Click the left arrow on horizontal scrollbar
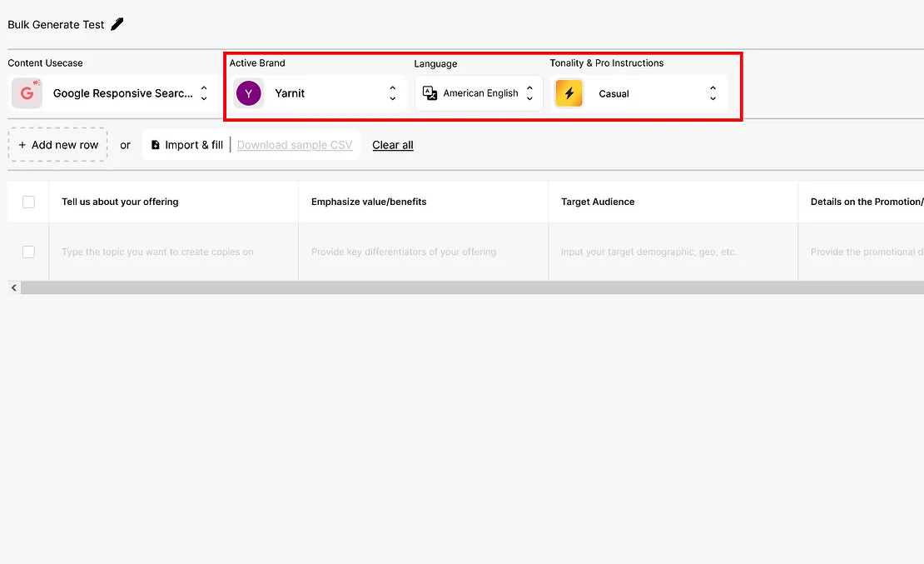 [14, 288]
